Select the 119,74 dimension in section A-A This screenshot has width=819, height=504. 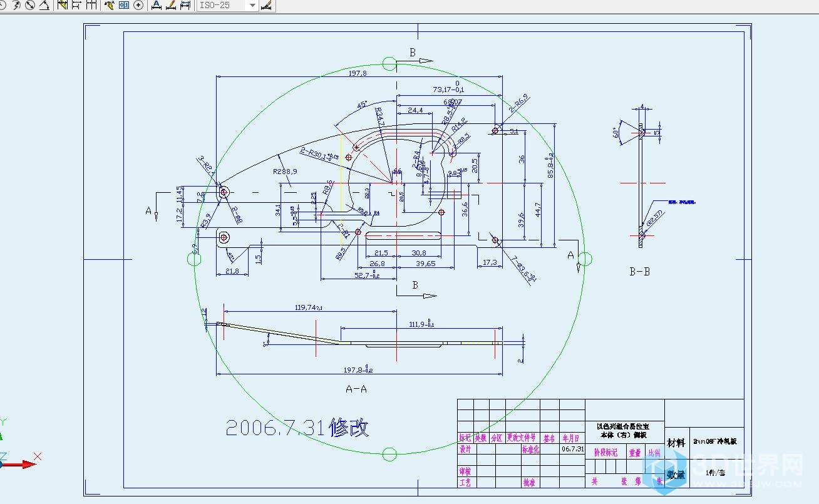pos(309,307)
